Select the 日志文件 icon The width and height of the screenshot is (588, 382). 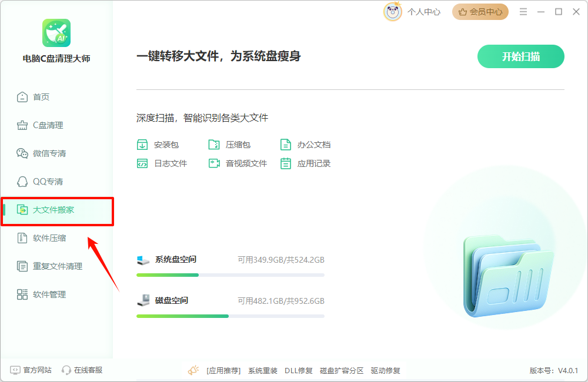142,163
